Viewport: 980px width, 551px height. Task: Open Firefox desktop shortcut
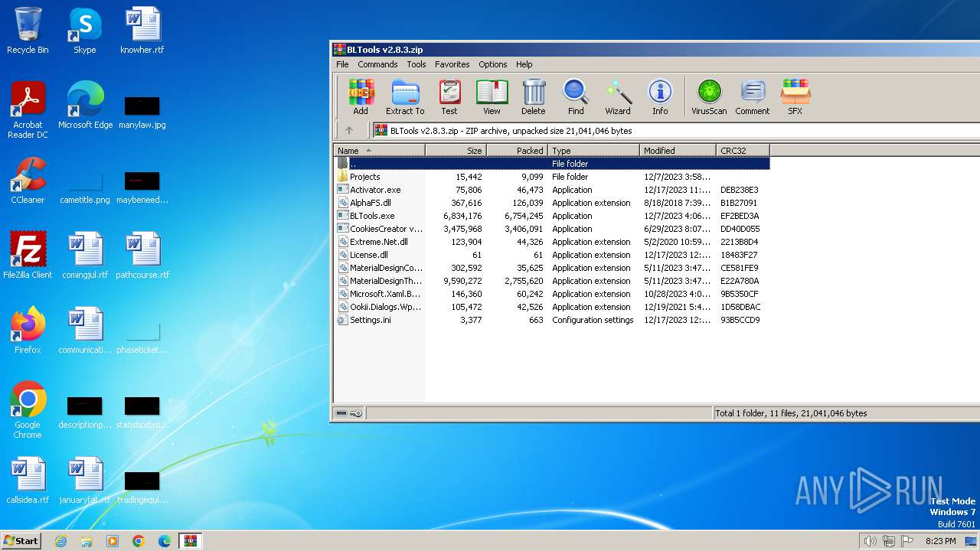(x=28, y=331)
